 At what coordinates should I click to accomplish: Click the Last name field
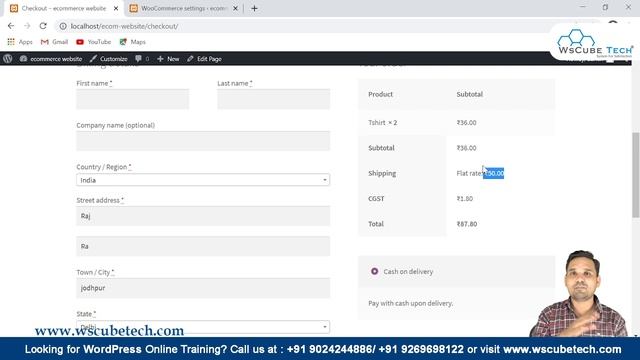pos(273,99)
